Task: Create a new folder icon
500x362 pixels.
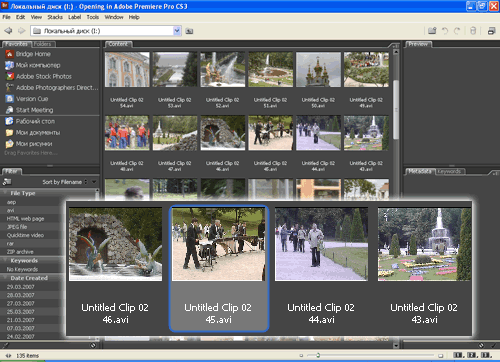Action: 432,31
